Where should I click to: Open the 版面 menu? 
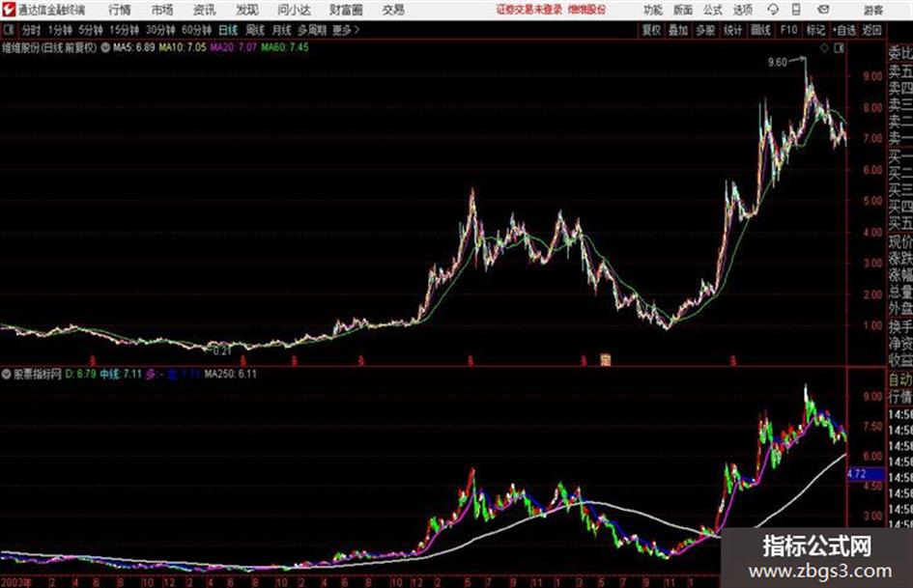682,10
